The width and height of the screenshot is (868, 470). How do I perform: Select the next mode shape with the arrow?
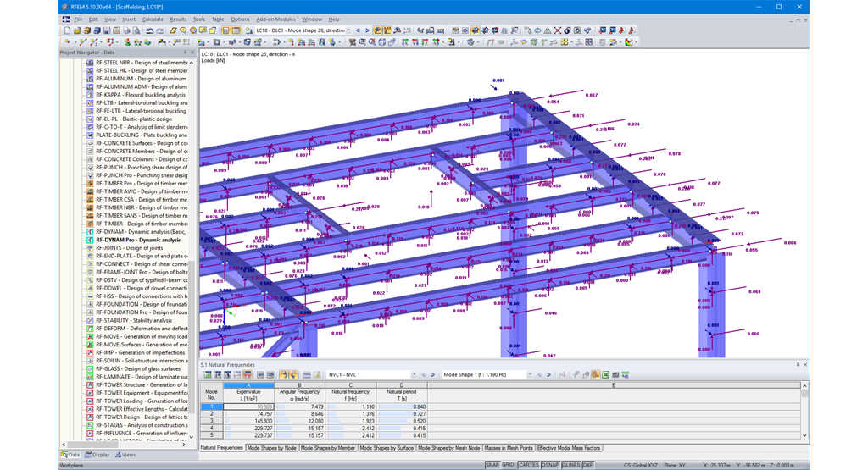coord(548,375)
